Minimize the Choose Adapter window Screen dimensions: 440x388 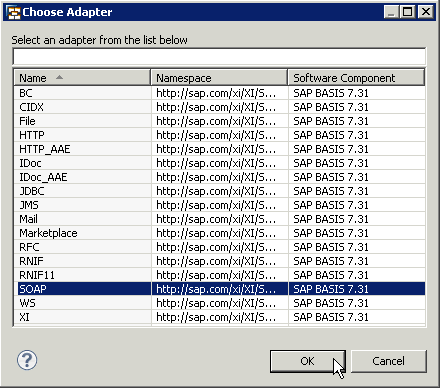[x=391, y=12]
